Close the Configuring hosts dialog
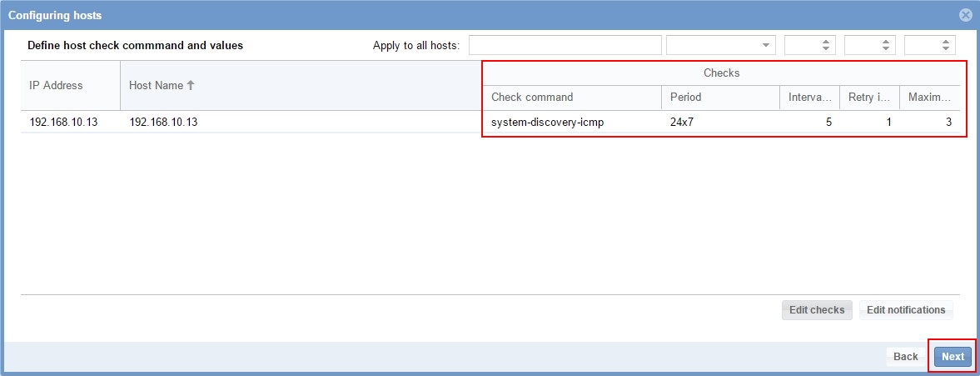Viewport: 980px width, 376px height. pos(965,15)
